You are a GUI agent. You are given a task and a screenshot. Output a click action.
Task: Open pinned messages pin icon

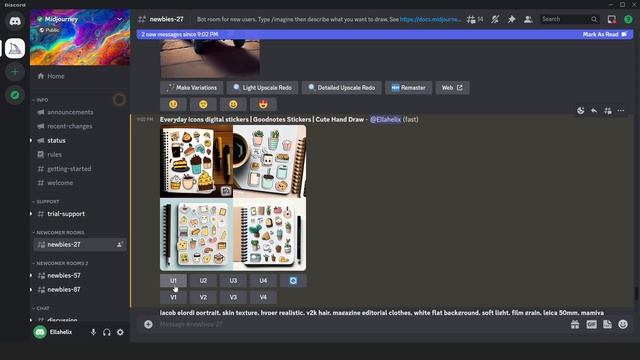coord(511,19)
